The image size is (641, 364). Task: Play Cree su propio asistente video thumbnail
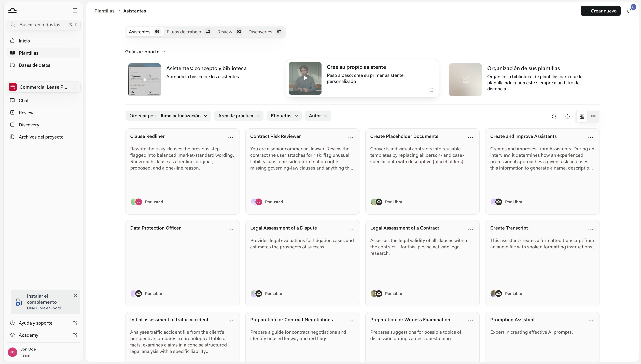tap(305, 78)
